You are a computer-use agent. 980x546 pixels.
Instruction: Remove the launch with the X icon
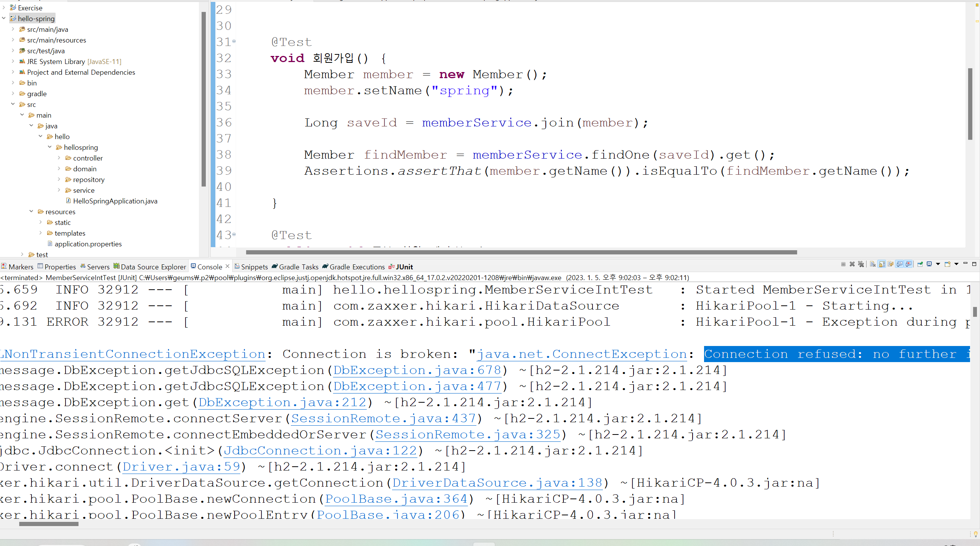(x=852, y=264)
